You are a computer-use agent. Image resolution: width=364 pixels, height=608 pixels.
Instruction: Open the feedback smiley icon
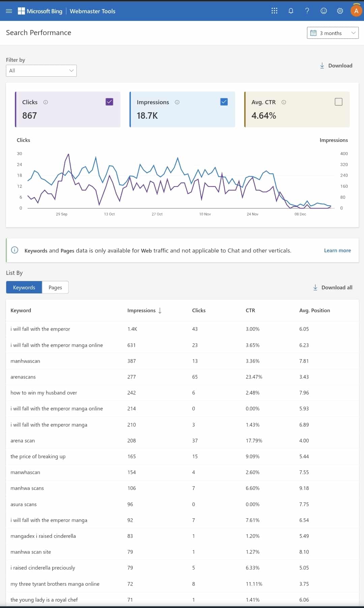pos(324,11)
